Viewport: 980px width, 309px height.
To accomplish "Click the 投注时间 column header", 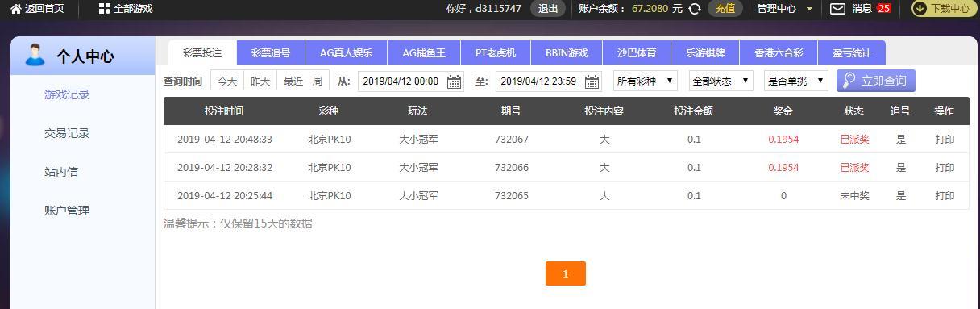I will pyautogui.click(x=224, y=111).
